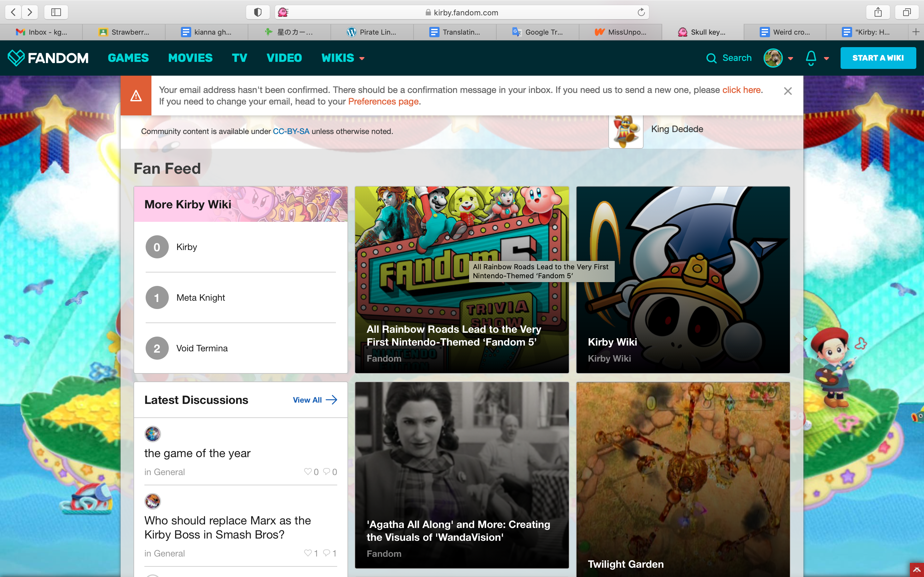Open notifications bell icon
Image resolution: width=924 pixels, height=577 pixels.
pyautogui.click(x=811, y=58)
